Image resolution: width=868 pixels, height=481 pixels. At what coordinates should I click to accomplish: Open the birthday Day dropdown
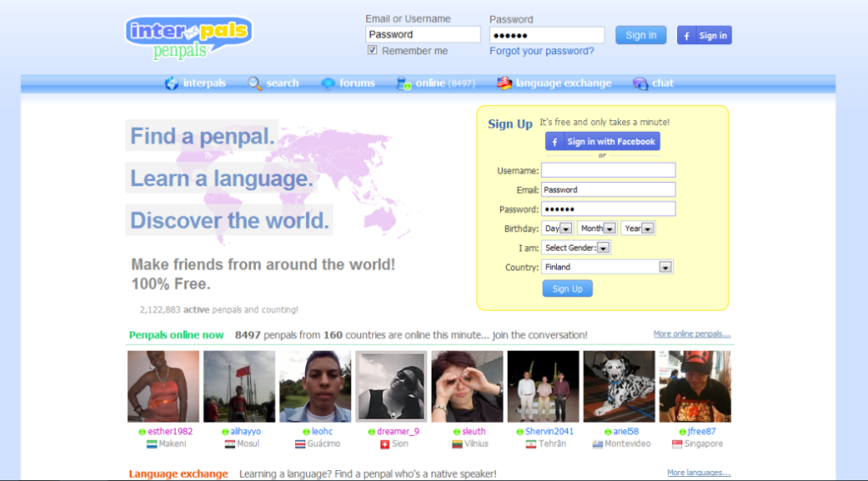coord(557,229)
